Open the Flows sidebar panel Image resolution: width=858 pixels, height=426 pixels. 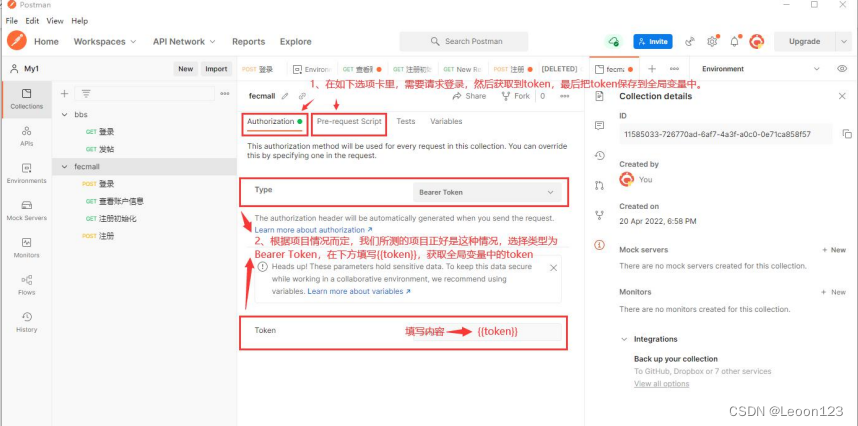(x=26, y=285)
